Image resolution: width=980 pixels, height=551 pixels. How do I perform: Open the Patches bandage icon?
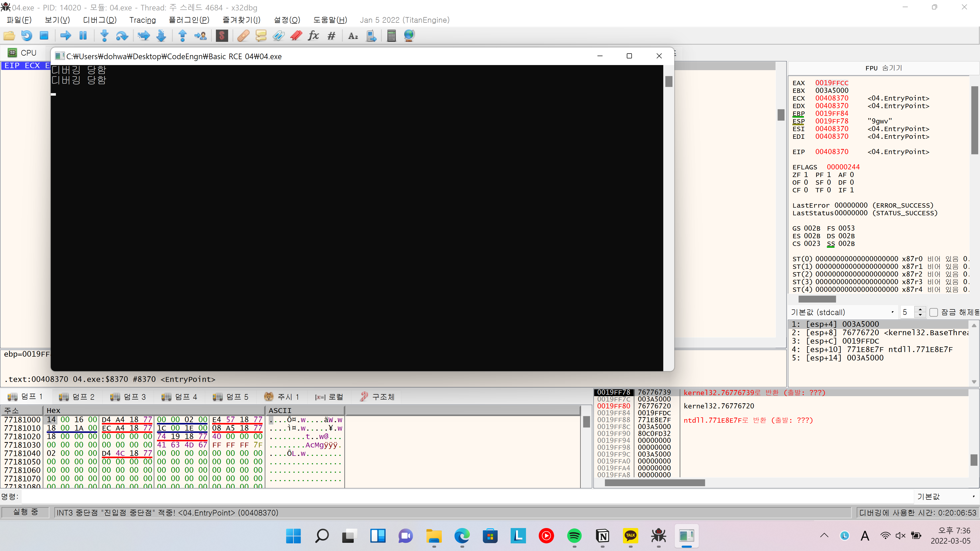(243, 36)
